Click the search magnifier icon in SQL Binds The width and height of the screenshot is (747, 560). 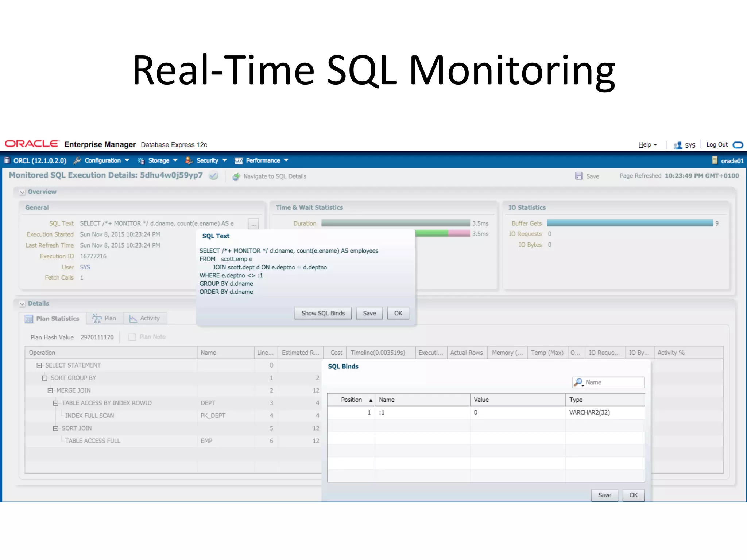pyautogui.click(x=578, y=382)
